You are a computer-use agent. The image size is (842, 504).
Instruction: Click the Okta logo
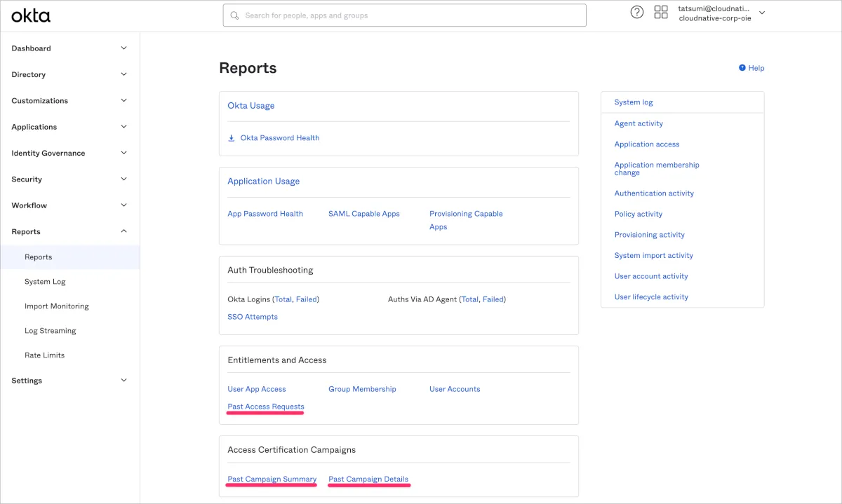[x=31, y=15]
